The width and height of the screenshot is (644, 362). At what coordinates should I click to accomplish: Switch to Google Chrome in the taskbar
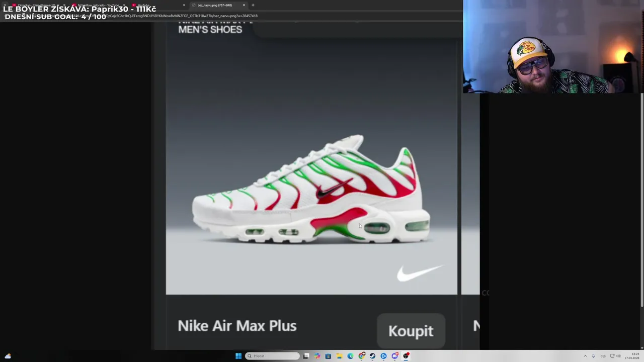tap(361, 356)
